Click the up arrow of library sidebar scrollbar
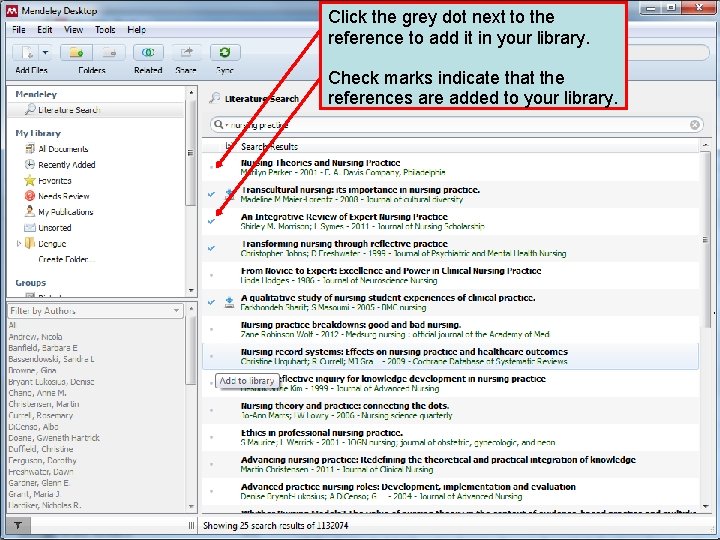720x540 pixels. click(x=191, y=93)
